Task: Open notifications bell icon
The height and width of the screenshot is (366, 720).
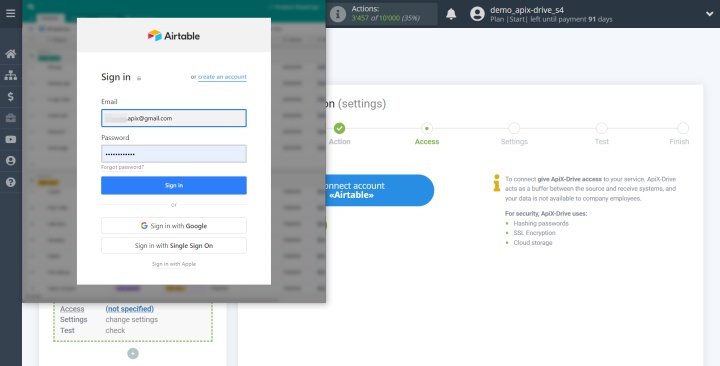Action: click(451, 14)
